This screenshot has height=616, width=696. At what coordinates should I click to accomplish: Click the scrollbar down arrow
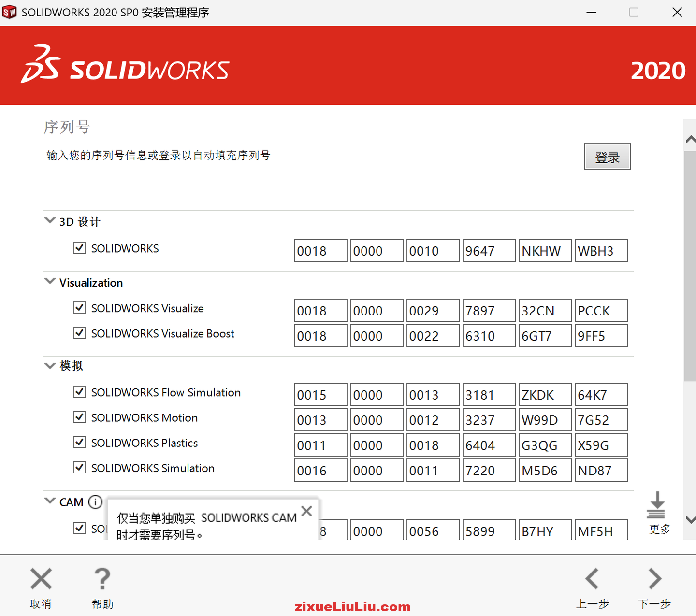tap(690, 520)
